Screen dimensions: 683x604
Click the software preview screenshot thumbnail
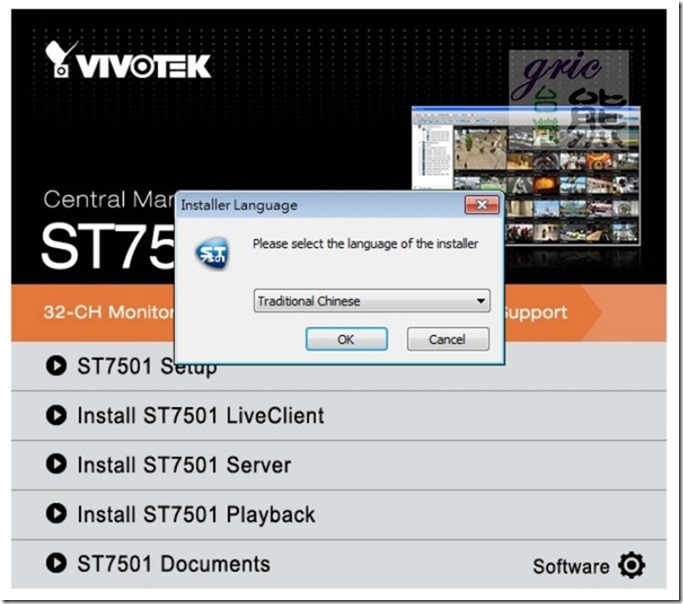526,175
